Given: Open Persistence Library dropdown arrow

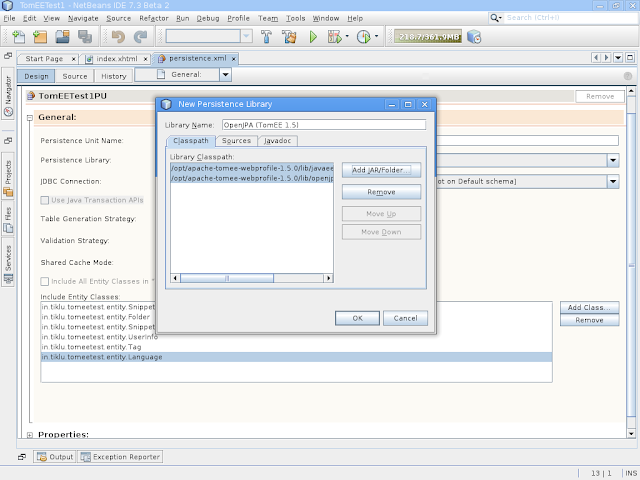Looking at the screenshot, I should click(x=613, y=160).
